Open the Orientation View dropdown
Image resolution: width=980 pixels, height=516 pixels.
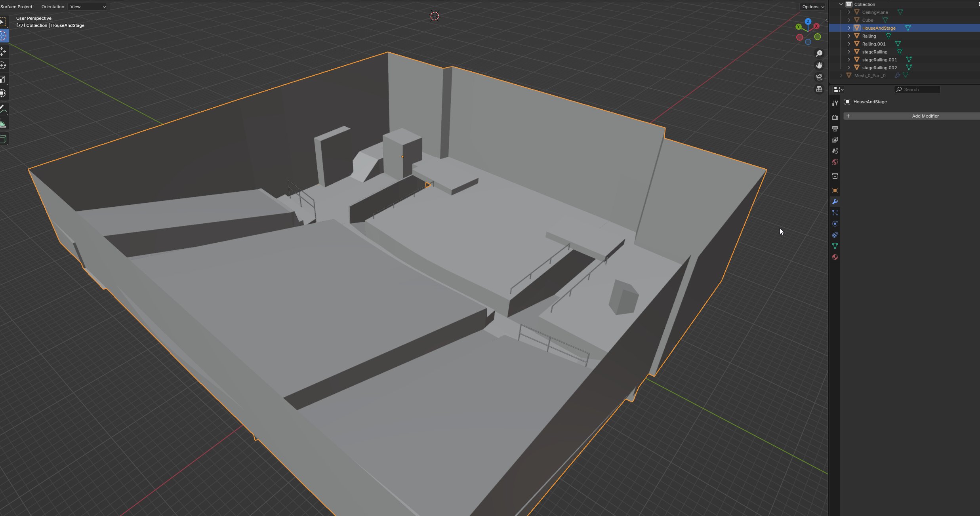87,7
